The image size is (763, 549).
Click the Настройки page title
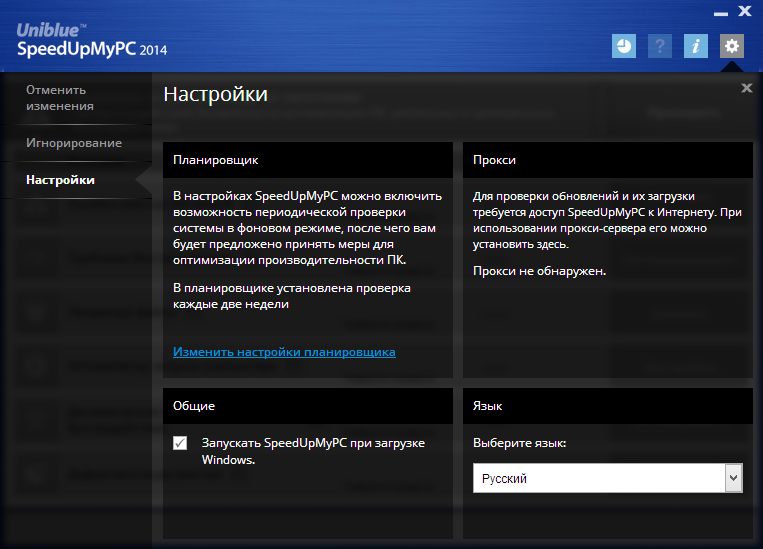[216, 94]
